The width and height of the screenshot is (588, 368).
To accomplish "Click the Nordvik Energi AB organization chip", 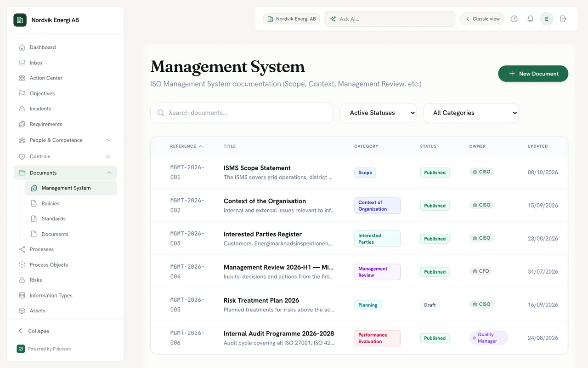I will [x=291, y=19].
